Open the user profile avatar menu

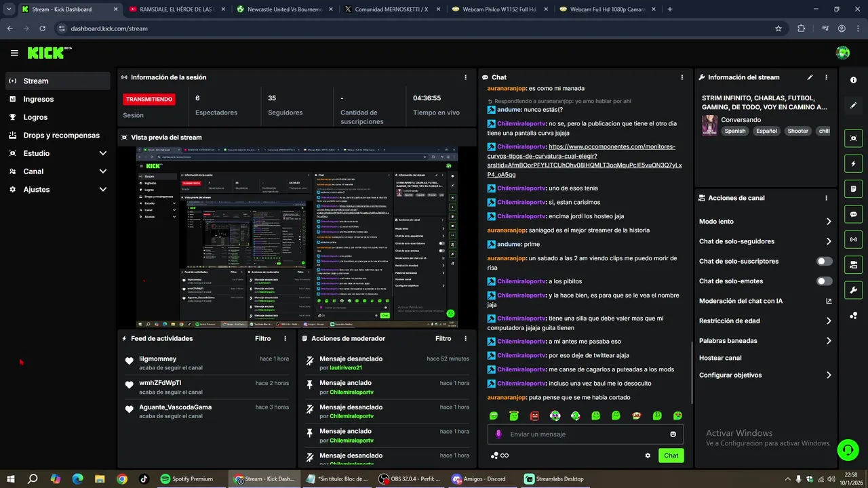(843, 53)
